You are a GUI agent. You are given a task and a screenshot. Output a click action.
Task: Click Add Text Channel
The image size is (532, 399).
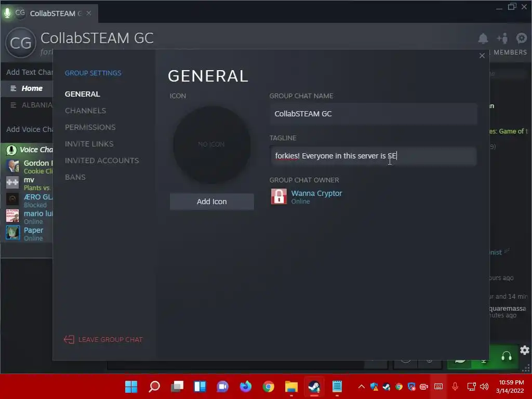coord(29,72)
